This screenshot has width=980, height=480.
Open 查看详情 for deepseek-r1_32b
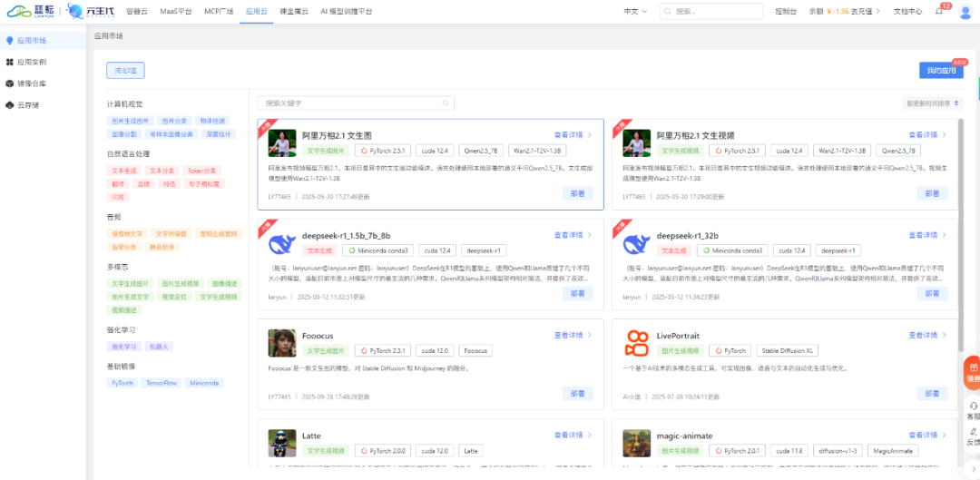pyautogui.click(x=928, y=235)
